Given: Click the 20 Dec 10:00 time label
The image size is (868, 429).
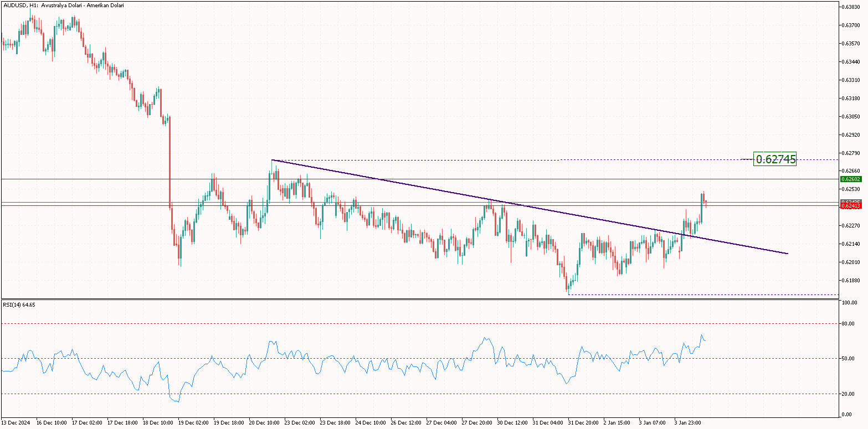Looking at the screenshot, I should coord(265,422).
